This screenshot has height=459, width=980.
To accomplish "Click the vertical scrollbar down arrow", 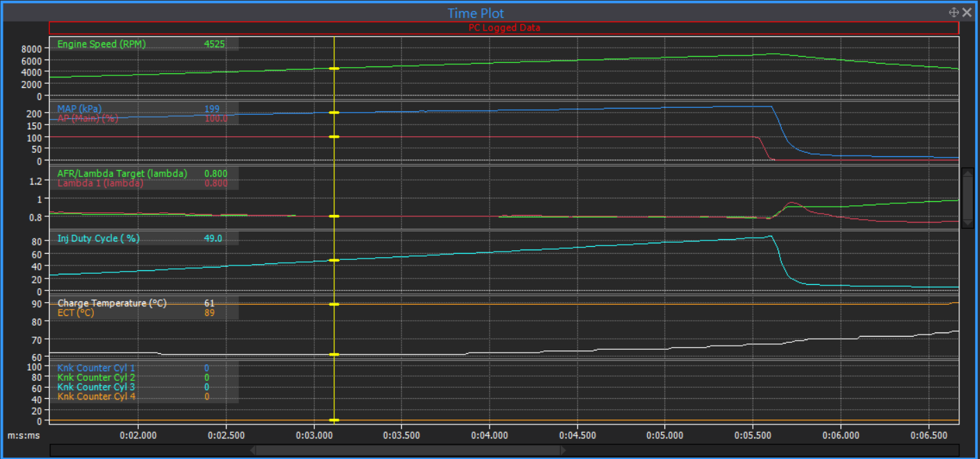I will click(x=968, y=223).
